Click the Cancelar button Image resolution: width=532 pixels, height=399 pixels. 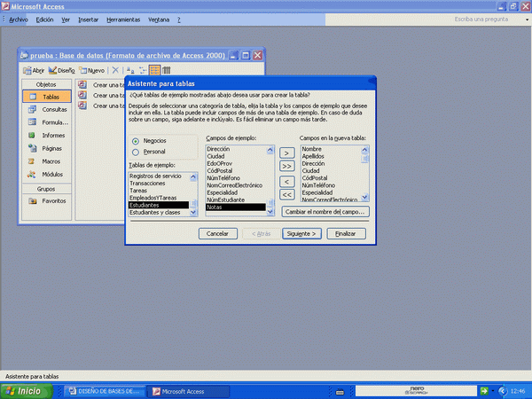point(218,233)
